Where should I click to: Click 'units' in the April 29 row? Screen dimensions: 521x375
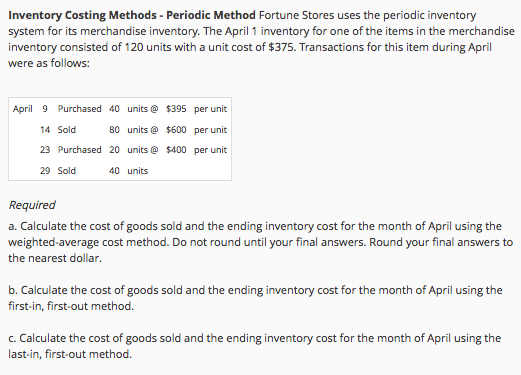(138, 171)
